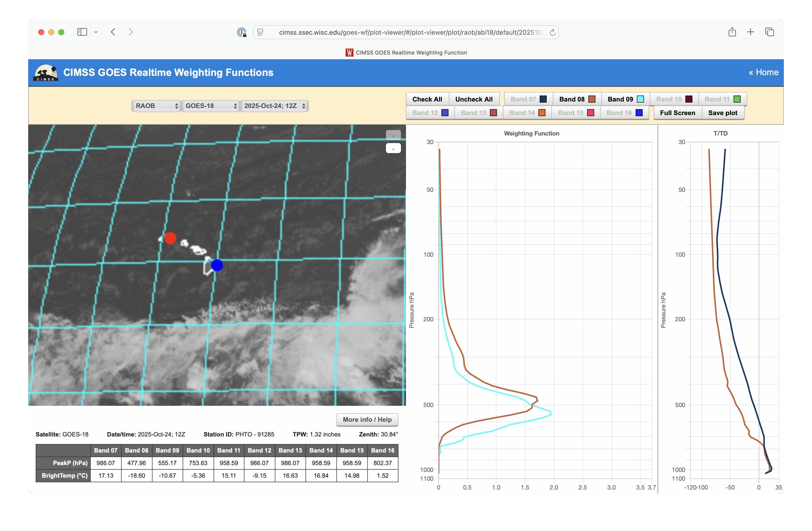812x531 pixels.
Task: Toggle Band 08 weighting function off
Action: click(x=577, y=99)
